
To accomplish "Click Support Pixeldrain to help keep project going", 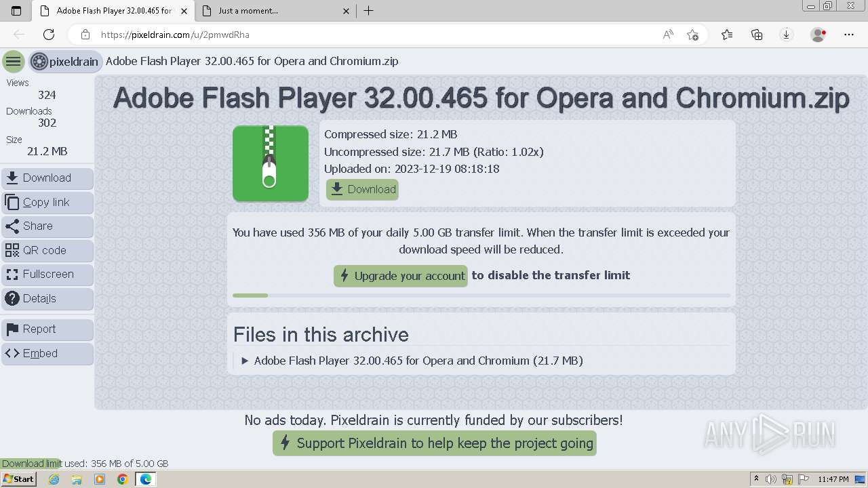I will click(x=435, y=444).
